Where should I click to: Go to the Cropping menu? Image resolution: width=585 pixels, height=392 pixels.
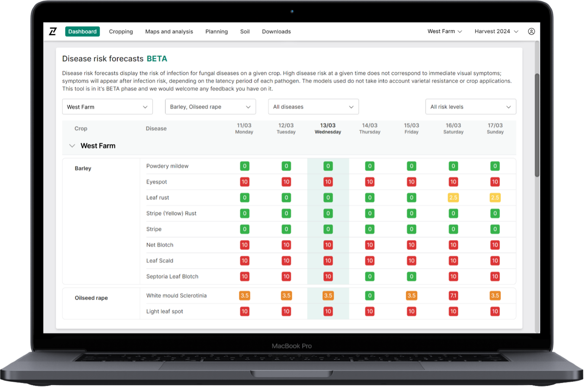[121, 31]
